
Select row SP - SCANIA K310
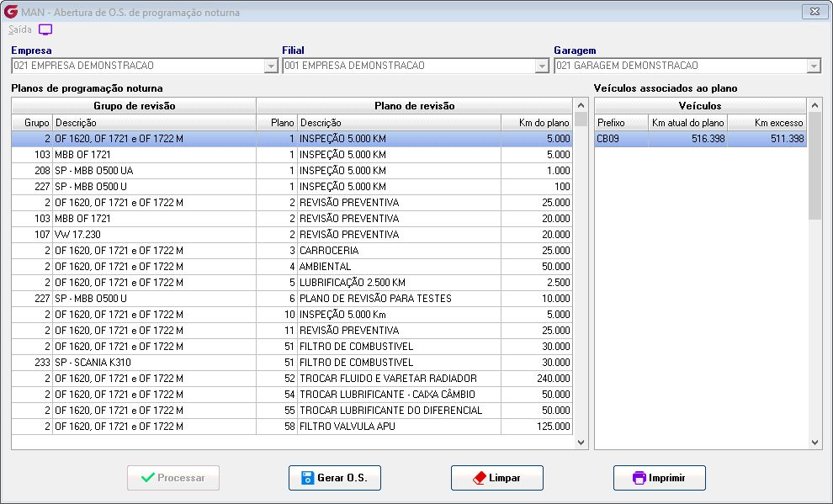tap(292, 362)
